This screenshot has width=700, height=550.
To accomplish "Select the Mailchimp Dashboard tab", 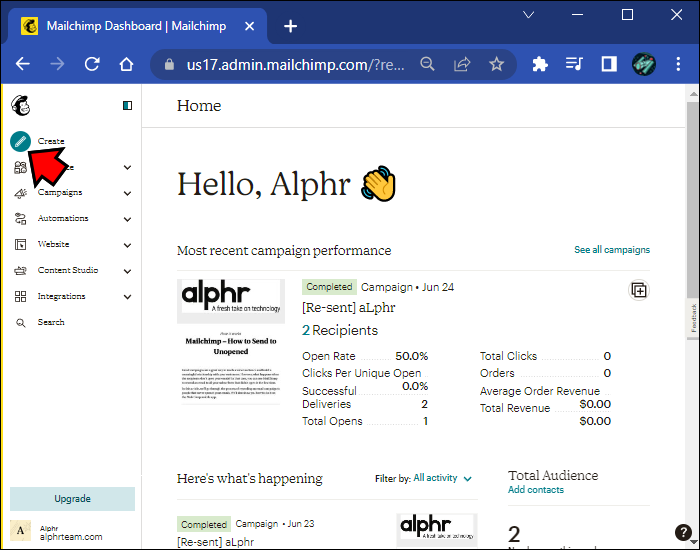I will coord(137,26).
